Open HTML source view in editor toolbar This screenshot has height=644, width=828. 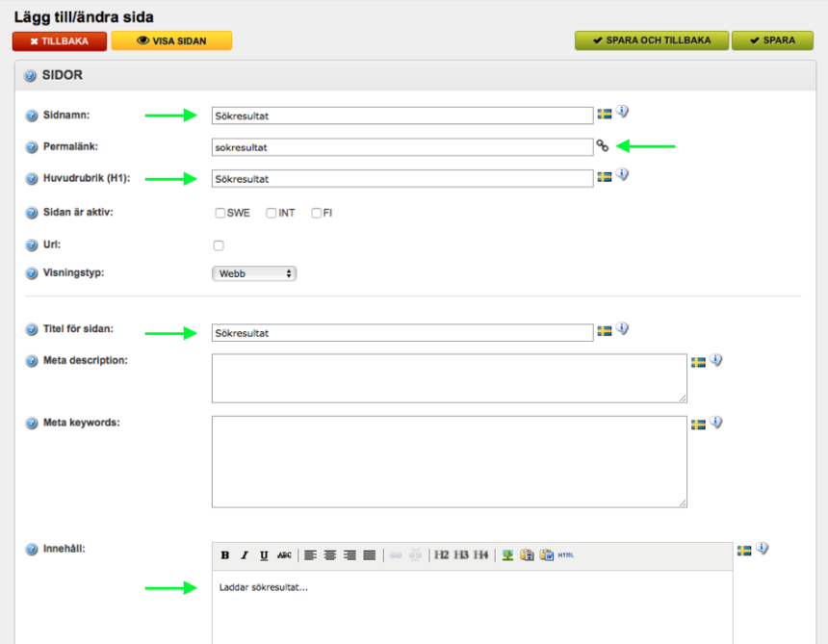[x=566, y=555]
